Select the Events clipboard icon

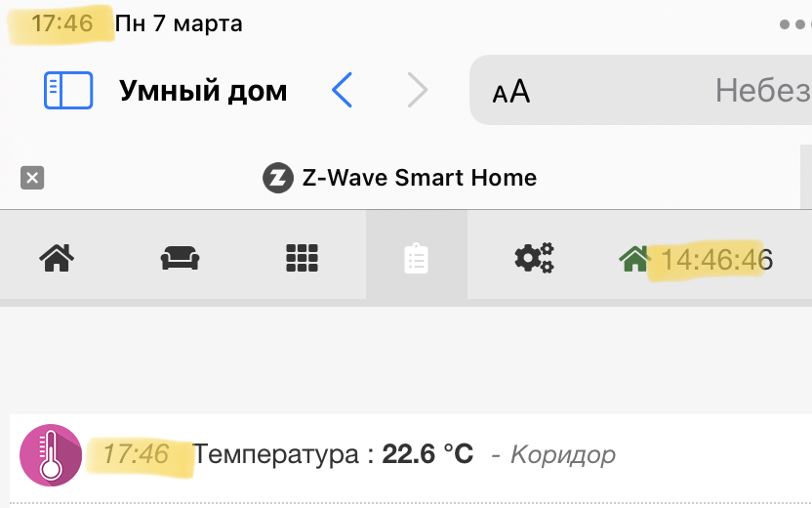coord(417,258)
